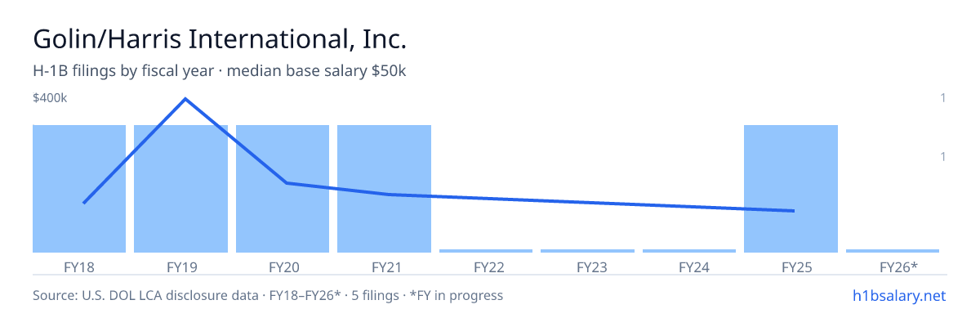This screenshot has width=980, height=327.
Task: Click the FY18 filings bar
Action: [x=79, y=189]
